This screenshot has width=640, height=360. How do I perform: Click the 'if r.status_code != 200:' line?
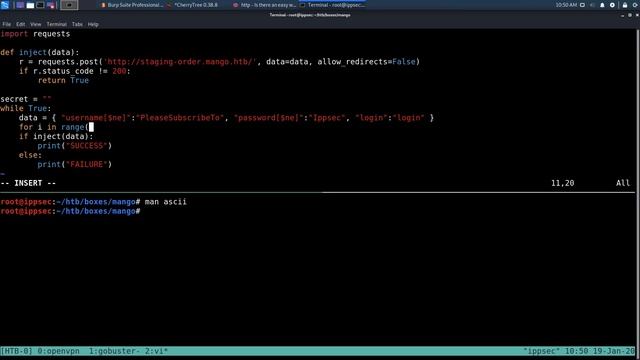pyautogui.click(x=75, y=71)
